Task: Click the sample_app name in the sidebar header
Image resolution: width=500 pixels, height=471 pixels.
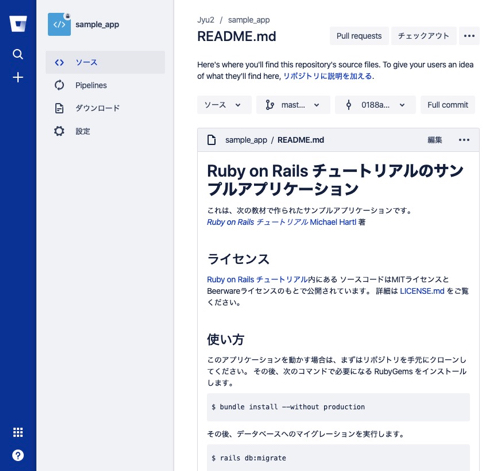Action: (97, 25)
